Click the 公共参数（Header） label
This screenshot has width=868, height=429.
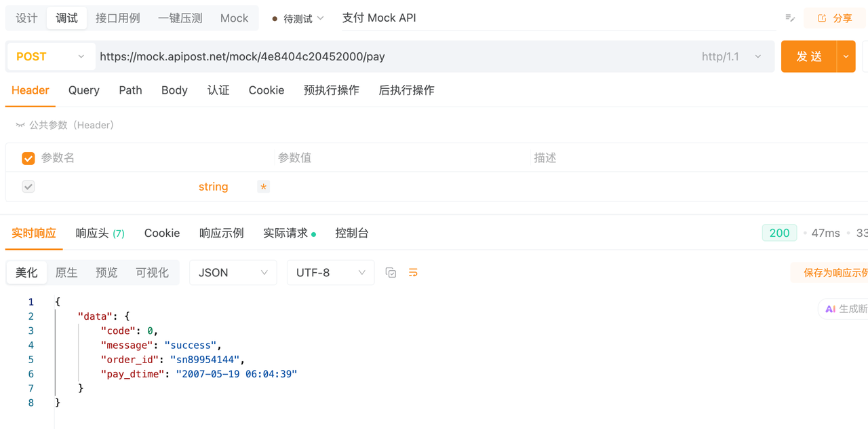point(72,125)
